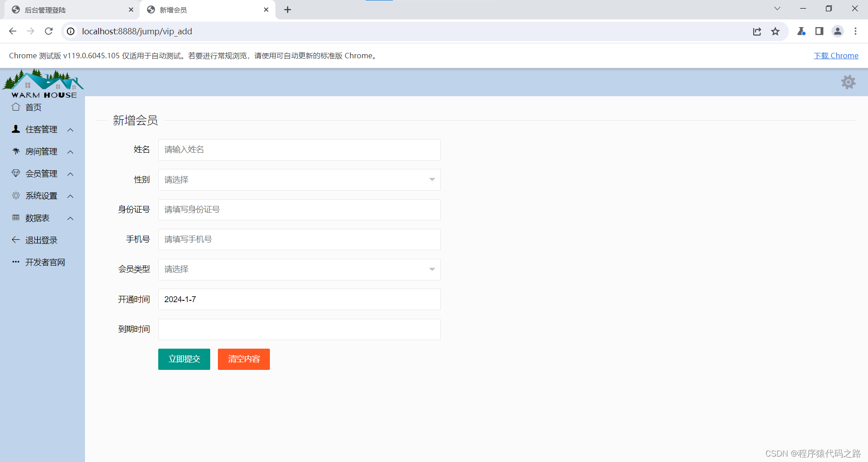Expand the 房间管理 chevron
Viewport: 868px width, 462px height.
tap(71, 152)
